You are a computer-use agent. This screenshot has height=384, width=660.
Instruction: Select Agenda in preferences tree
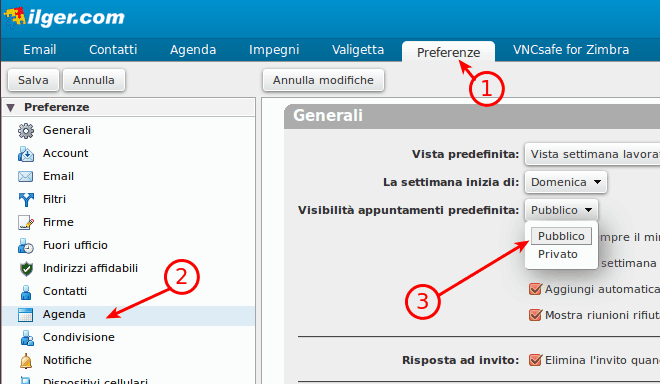(128, 315)
